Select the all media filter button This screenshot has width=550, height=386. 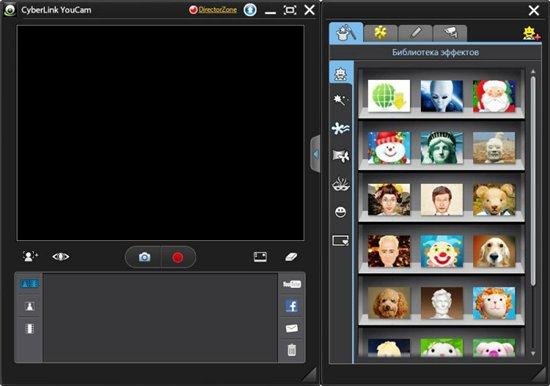(x=29, y=284)
